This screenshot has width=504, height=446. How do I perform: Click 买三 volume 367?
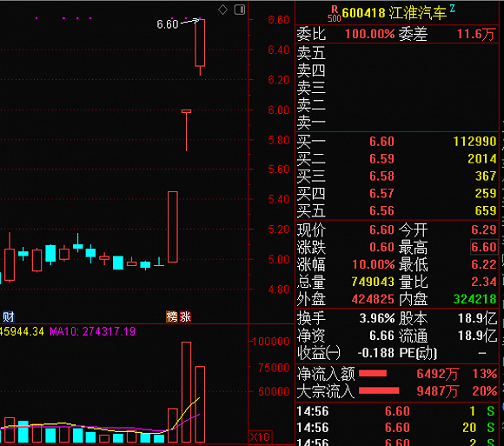(486, 176)
